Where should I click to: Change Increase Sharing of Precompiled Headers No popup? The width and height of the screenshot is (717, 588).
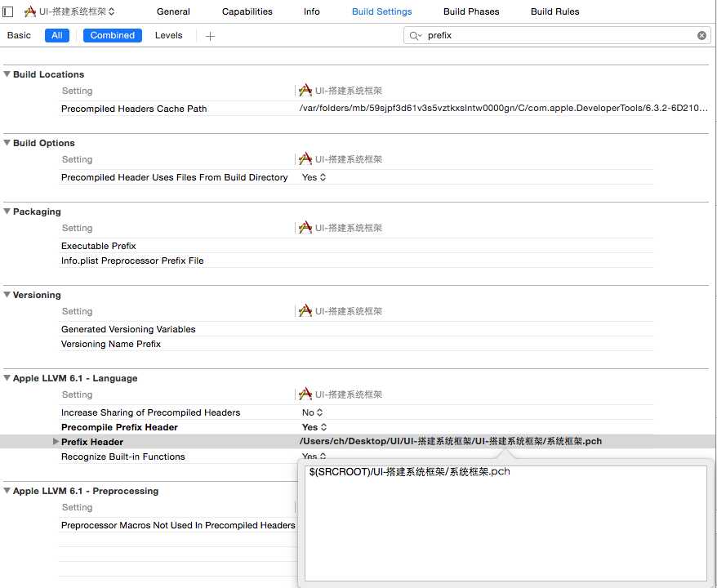pyautogui.click(x=312, y=412)
